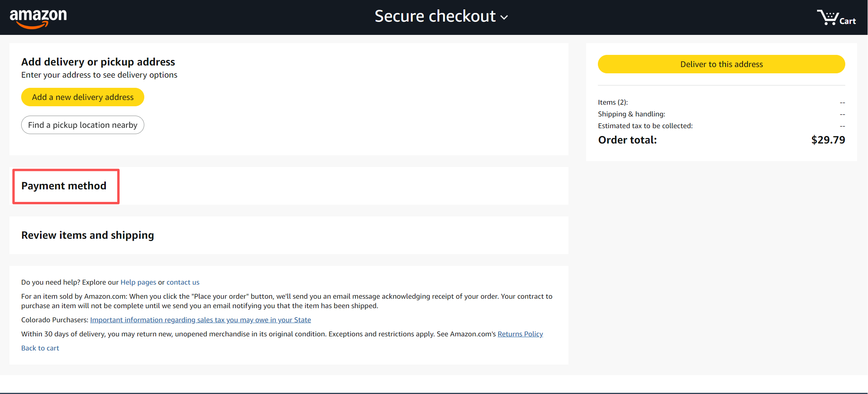Open the Payment method section
Viewport: 868px width, 394px height.
tap(64, 186)
